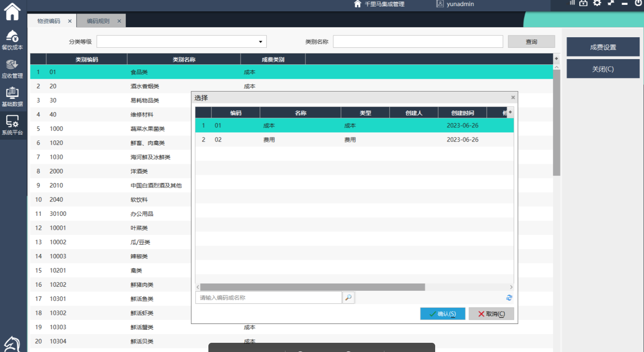Open the 系统平台 sidebar module
Image resolution: width=644 pixels, height=352 pixels.
click(x=12, y=125)
